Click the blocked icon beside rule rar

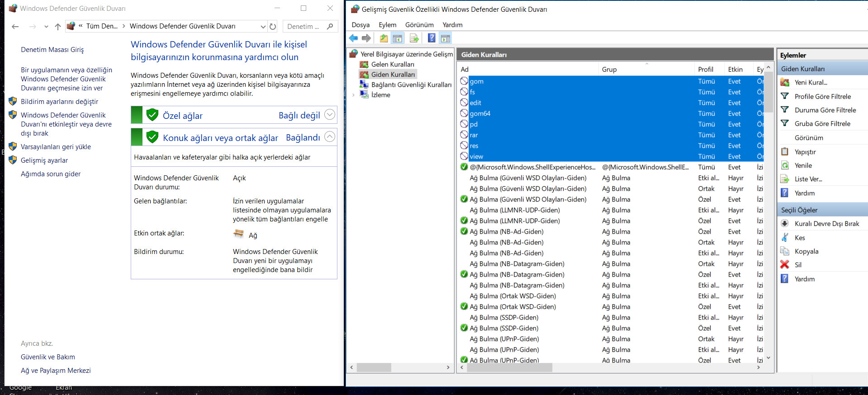tap(464, 135)
